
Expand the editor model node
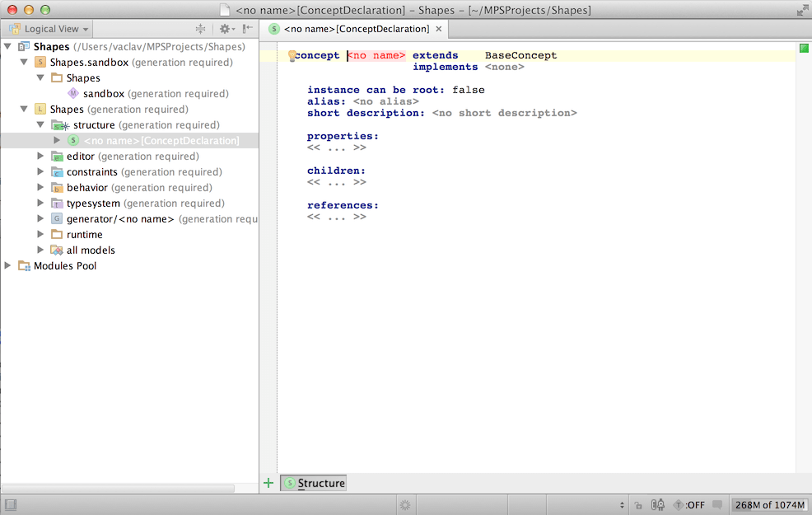pos(41,157)
